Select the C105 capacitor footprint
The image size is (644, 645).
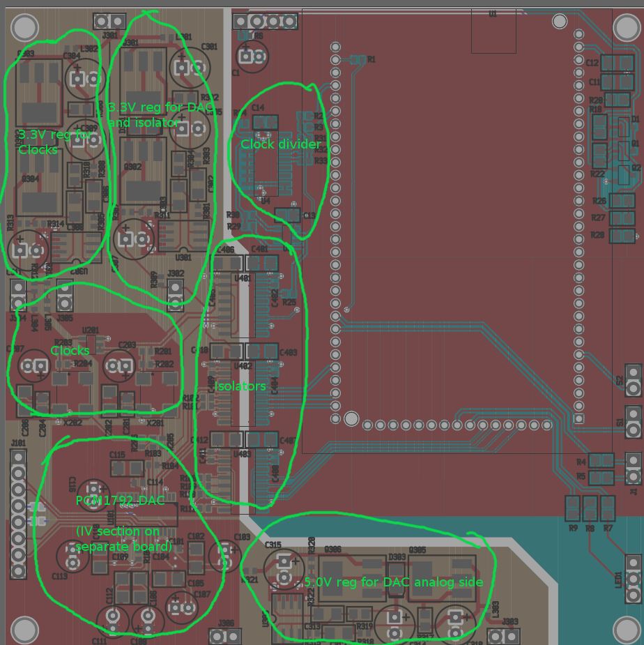(x=169, y=579)
